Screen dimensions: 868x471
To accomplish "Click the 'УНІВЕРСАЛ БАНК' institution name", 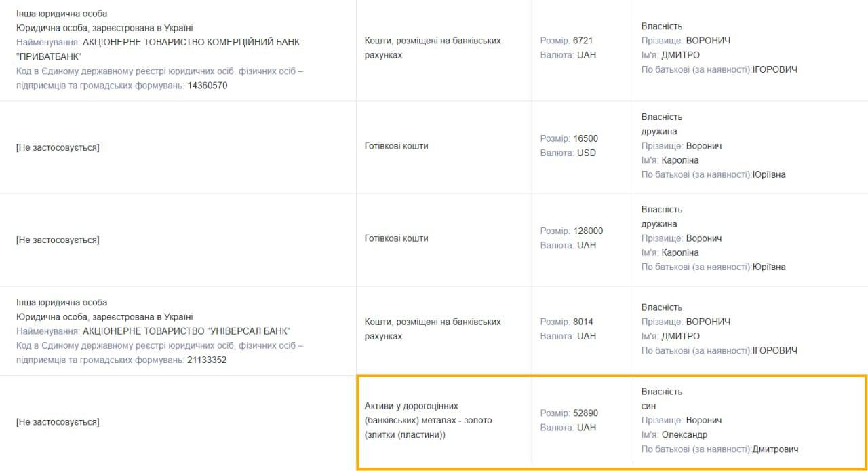I will coord(186,331).
